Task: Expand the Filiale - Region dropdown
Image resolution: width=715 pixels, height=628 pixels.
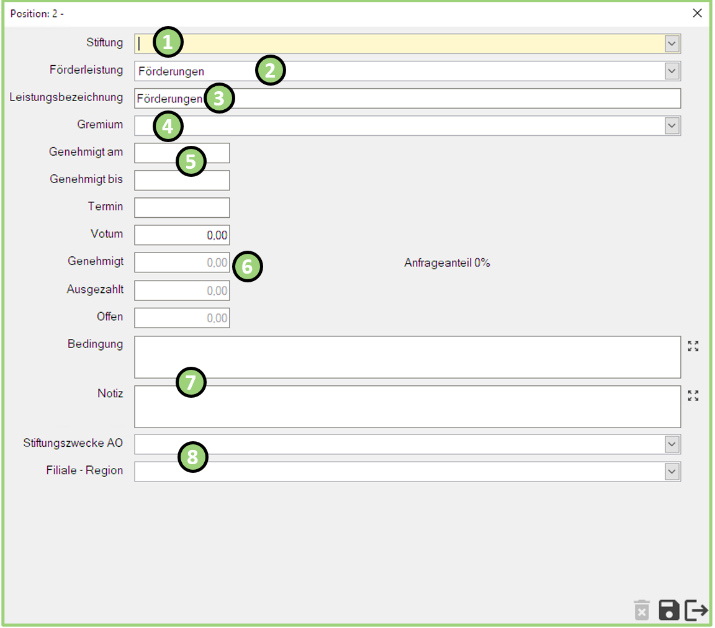Action: click(x=672, y=471)
